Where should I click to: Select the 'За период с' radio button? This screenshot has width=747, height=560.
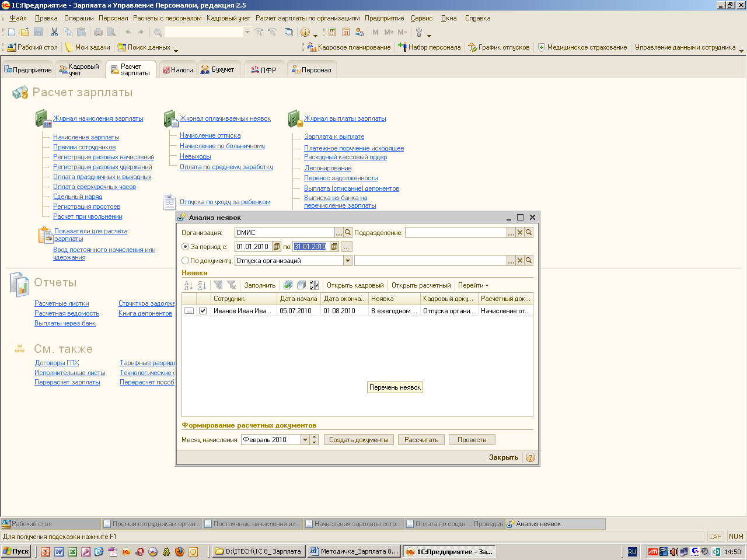click(186, 247)
